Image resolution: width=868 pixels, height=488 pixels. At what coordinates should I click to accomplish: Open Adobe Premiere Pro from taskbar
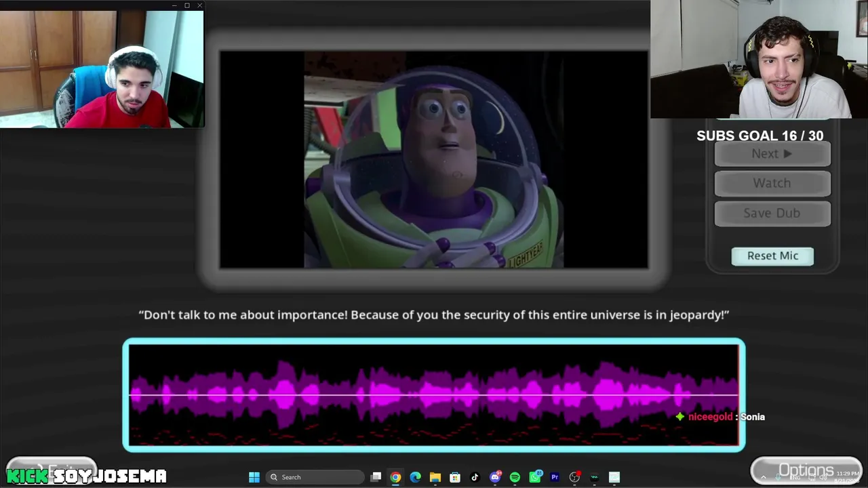coord(555,477)
